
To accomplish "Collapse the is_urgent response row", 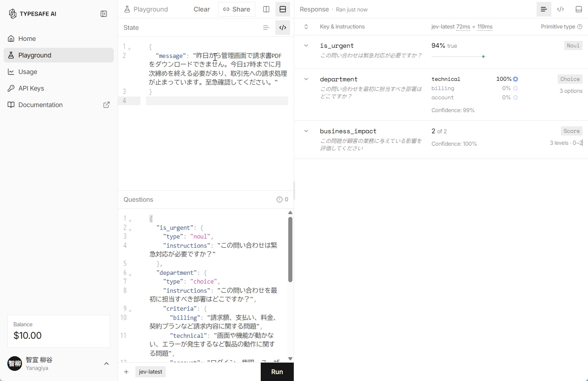I will point(306,45).
